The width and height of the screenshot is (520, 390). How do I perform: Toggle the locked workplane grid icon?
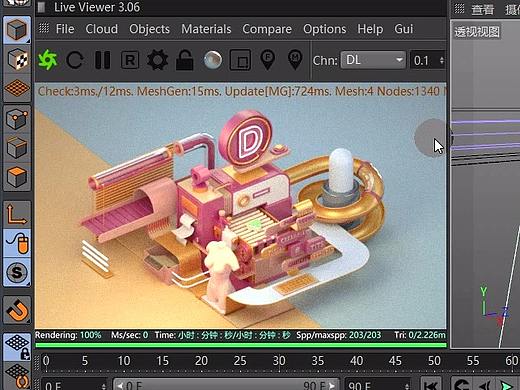[x=17, y=347]
